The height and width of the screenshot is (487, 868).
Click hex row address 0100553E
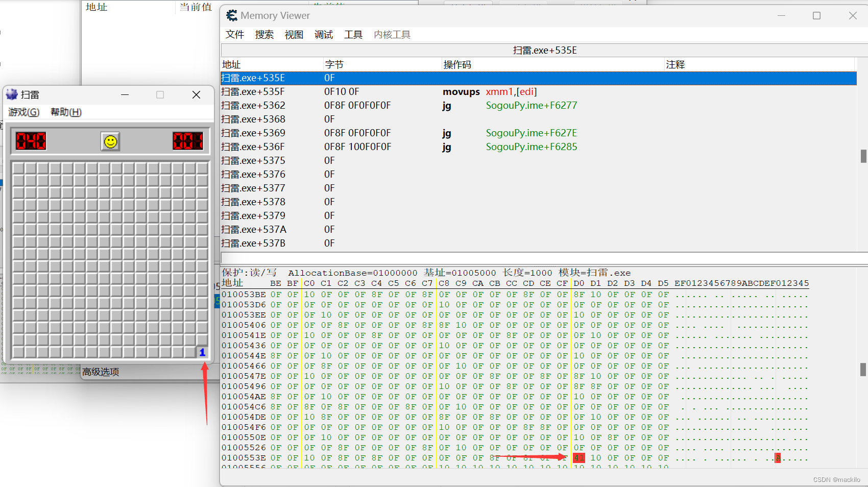pos(244,458)
